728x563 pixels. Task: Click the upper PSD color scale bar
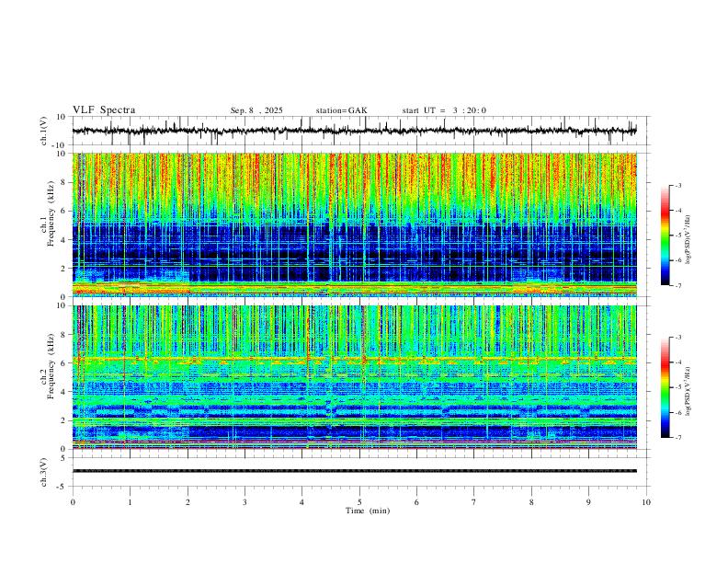tap(665, 236)
